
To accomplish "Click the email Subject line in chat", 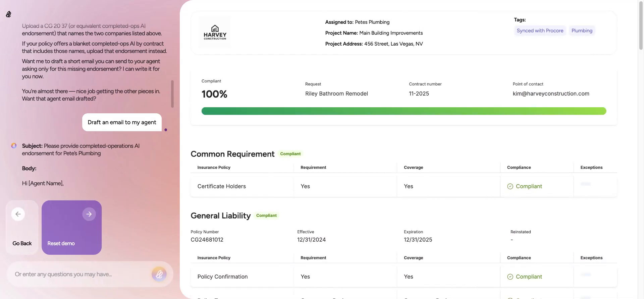I will [x=80, y=149].
